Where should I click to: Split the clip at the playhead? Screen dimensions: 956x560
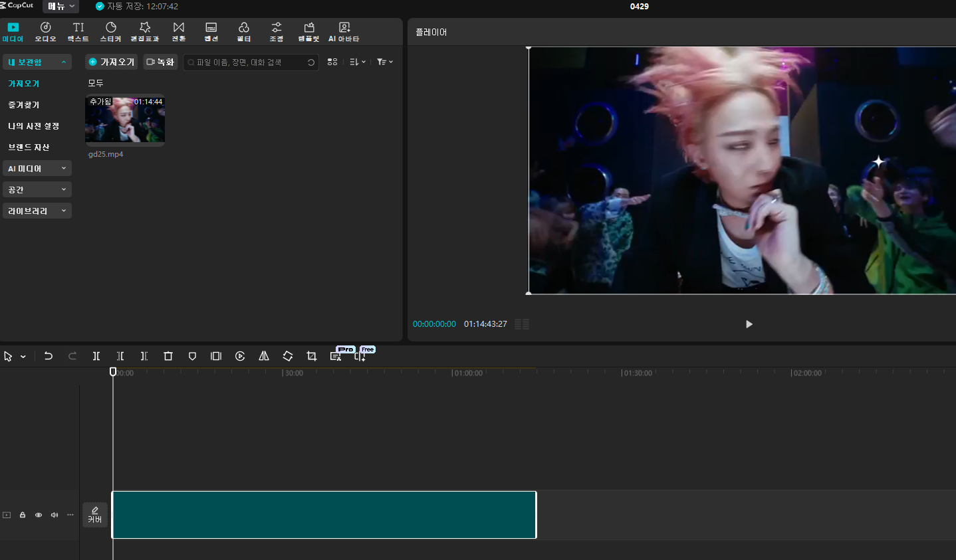tap(96, 356)
